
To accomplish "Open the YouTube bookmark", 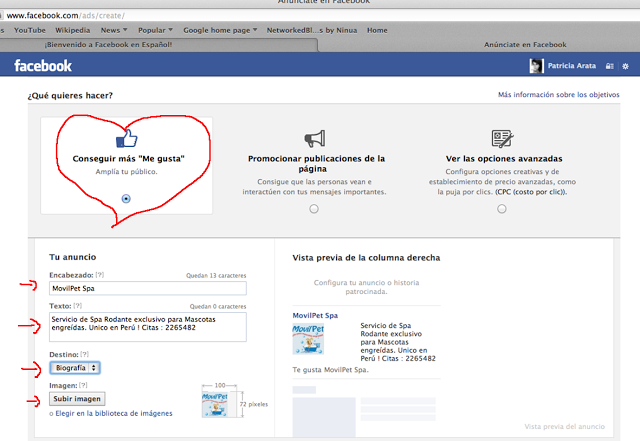I will click(x=30, y=30).
